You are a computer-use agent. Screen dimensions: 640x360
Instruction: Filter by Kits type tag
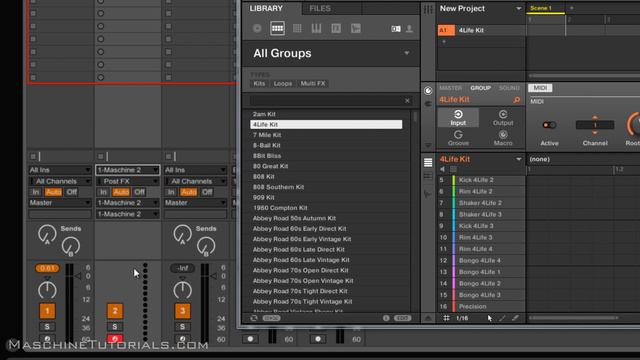(x=259, y=84)
